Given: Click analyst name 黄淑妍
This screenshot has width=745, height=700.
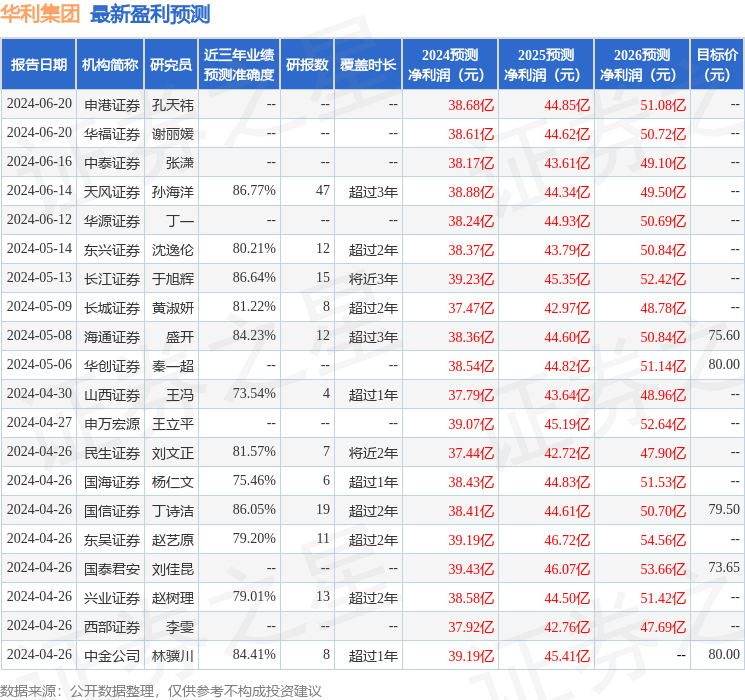Looking at the screenshot, I should (173, 308).
